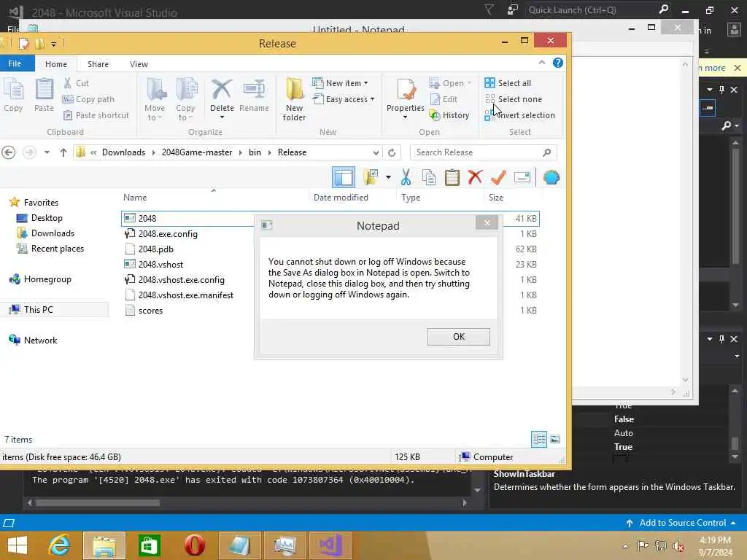Choose Paste shortcut in Clipboard group
Screen dimensions: 747x560
pyautogui.click(x=96, y=115)
